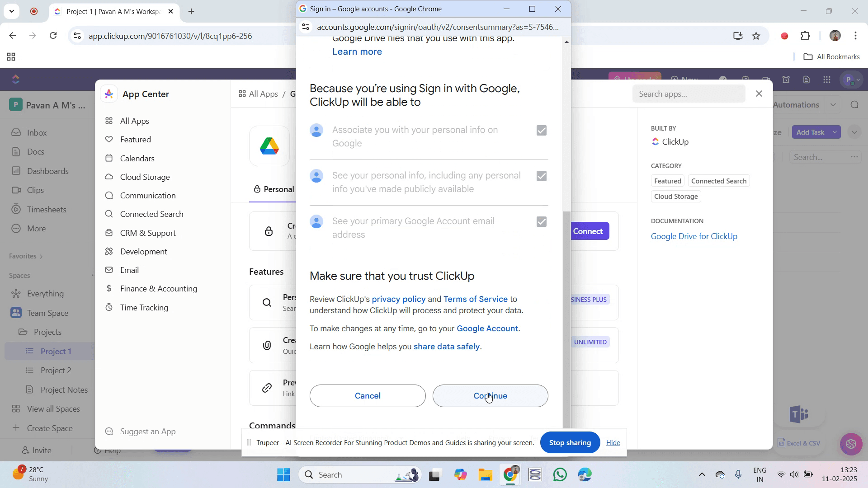Open the Extensions puzzle icon in Chrome
The width and height of the screenshot is (868, 488).
pos(805,36)
